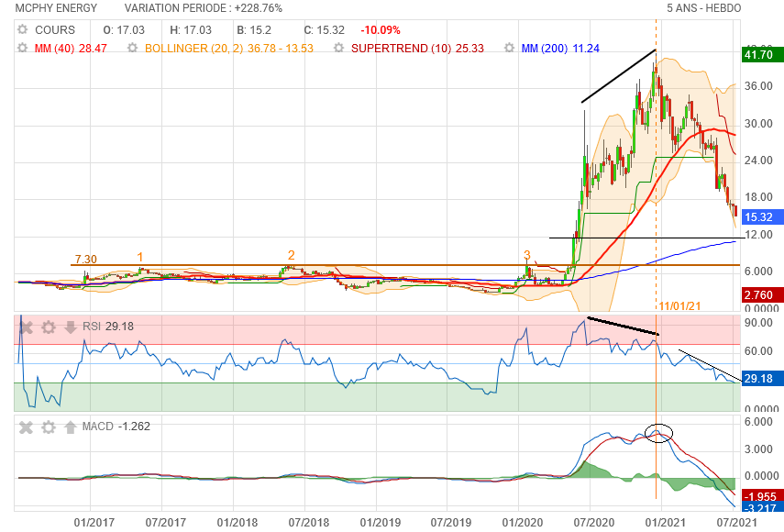Viewport: 784px width, 532px height.
Task: Click annotation number 3 on chart
Action: 527,255
